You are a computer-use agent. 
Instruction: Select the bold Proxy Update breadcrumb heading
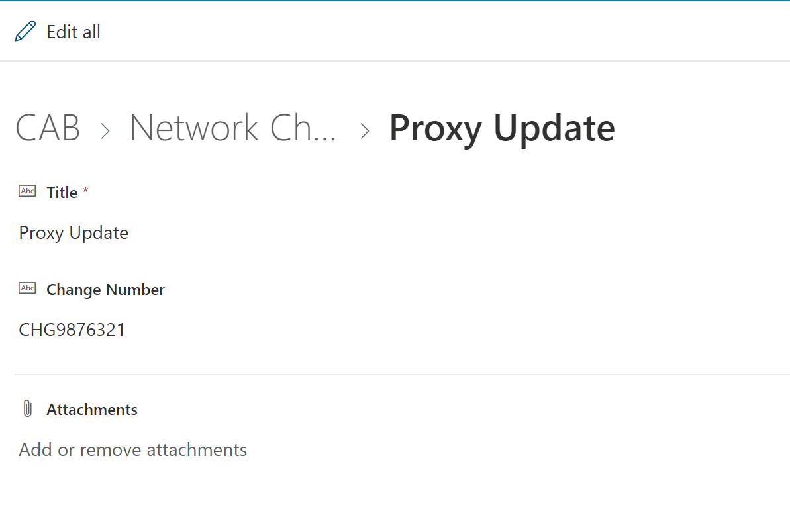[x=501, y=128]
